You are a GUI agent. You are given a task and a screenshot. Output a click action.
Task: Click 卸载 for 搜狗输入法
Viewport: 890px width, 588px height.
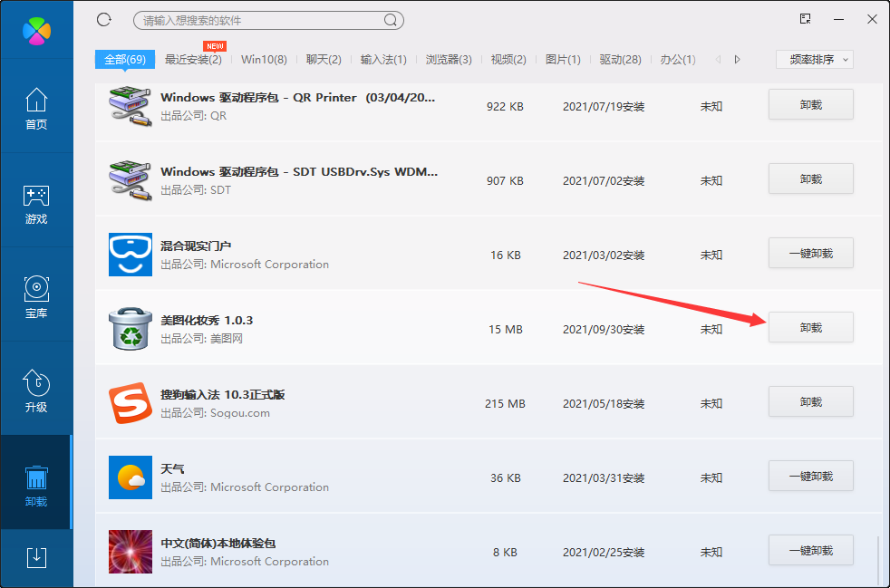coord(811,402)
